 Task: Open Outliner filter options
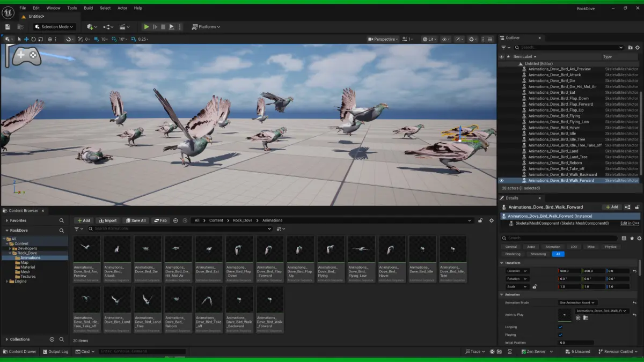(x=505, y=47)
